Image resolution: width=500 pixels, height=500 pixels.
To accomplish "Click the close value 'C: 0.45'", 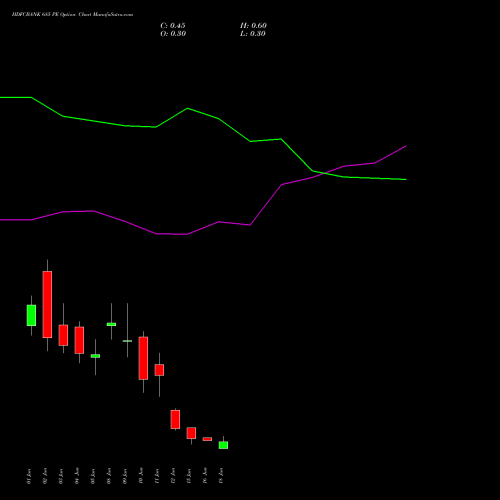I will pos(173,26).
